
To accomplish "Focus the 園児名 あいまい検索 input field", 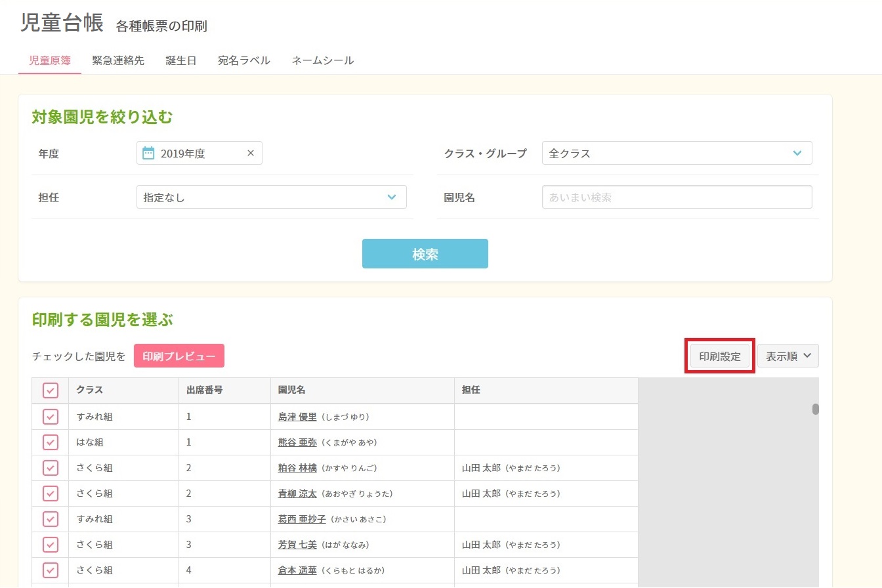I will tap(677, 197).
